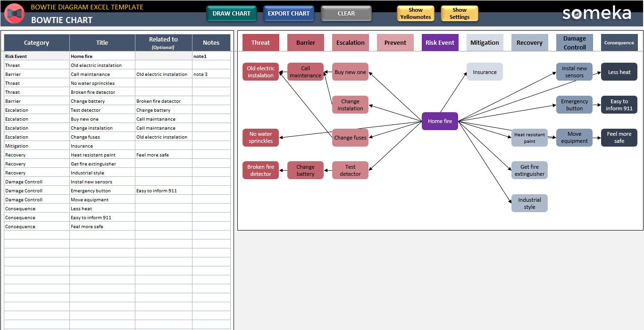644x330 pixels.
Task: Select the Insurance mitigation node
Action: (x=485, y=72)
